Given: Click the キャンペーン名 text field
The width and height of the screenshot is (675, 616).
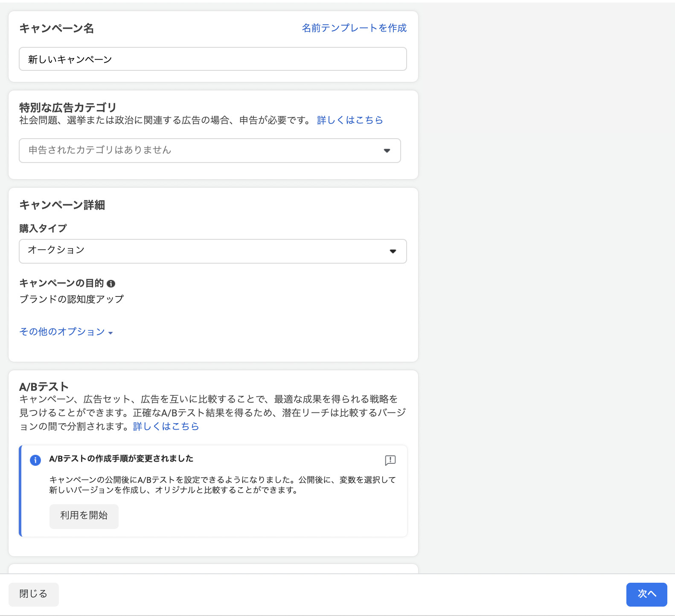Looking at the screenshot, I should (x=212, y=59).
